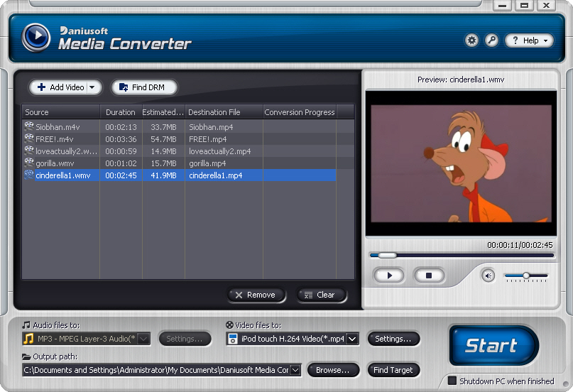Click the Conversion Progress column header

[x=300, y=112]
